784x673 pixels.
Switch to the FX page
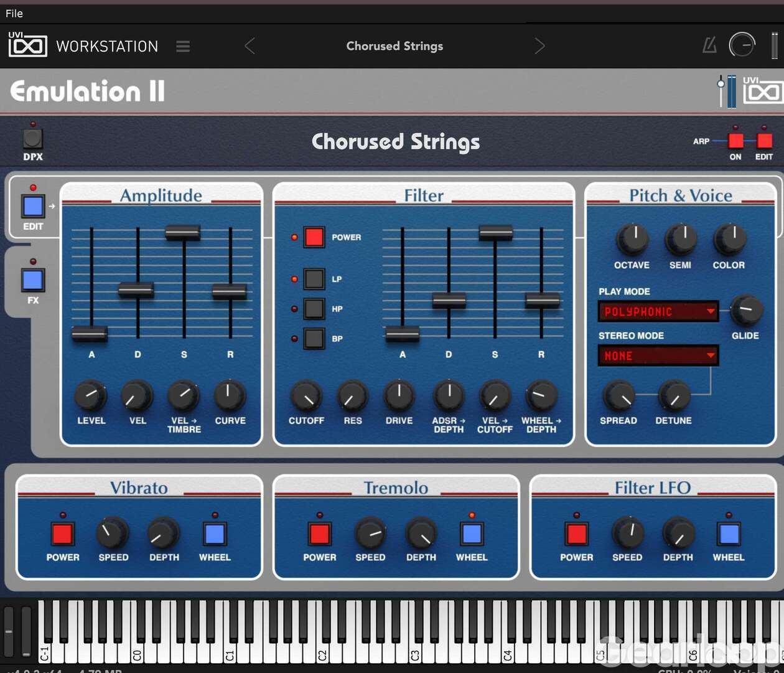tap(33, 281)
